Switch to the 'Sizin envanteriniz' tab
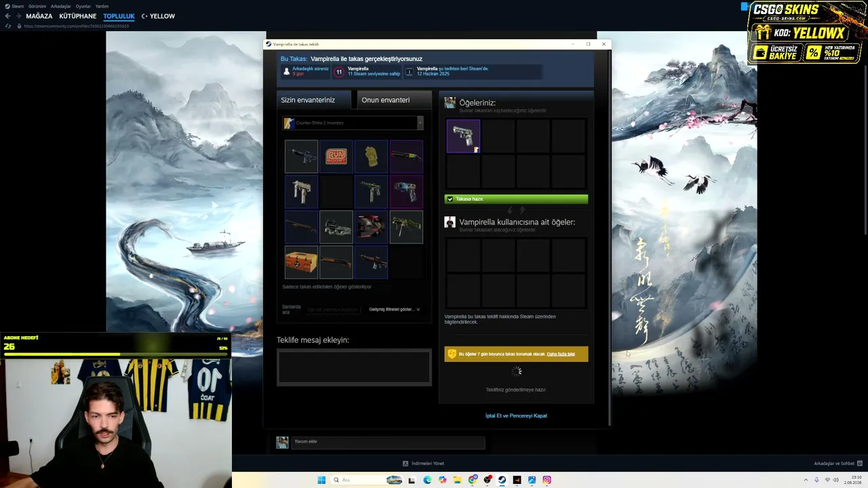 313,100
